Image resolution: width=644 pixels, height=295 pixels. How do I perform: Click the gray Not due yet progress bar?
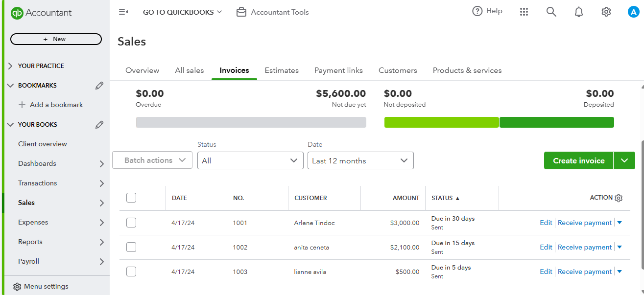pyautogui.click(x=251, y=122)
